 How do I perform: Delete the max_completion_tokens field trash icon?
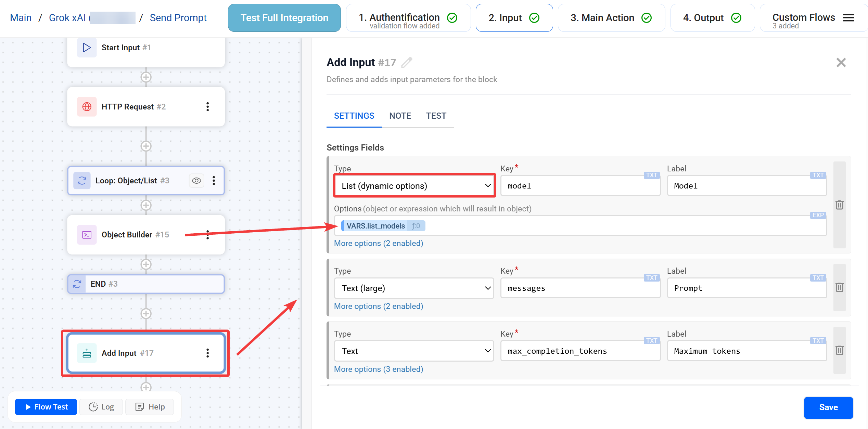(839, 350)
